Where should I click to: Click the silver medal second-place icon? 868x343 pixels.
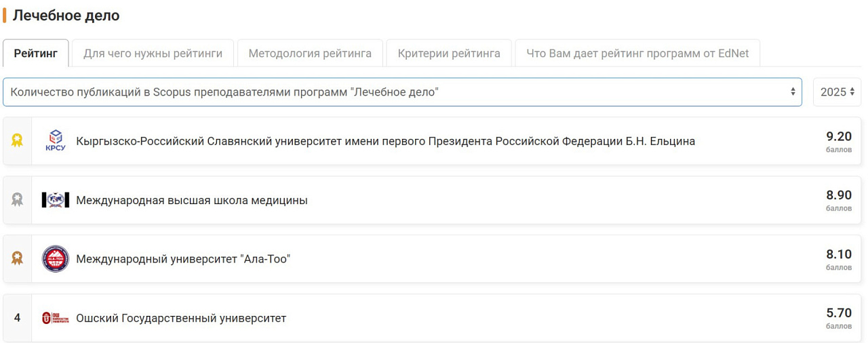(17, 200)
